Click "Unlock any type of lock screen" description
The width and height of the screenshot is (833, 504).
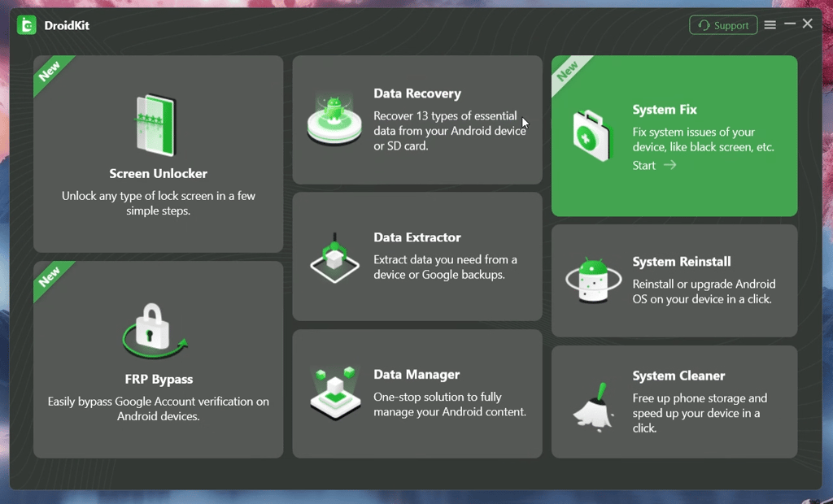click(x=159, y=203)
